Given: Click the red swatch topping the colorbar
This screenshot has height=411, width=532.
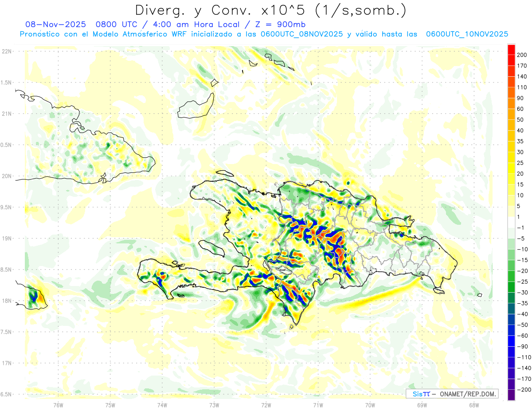Looking at the screenshot, I should [512, 50].
